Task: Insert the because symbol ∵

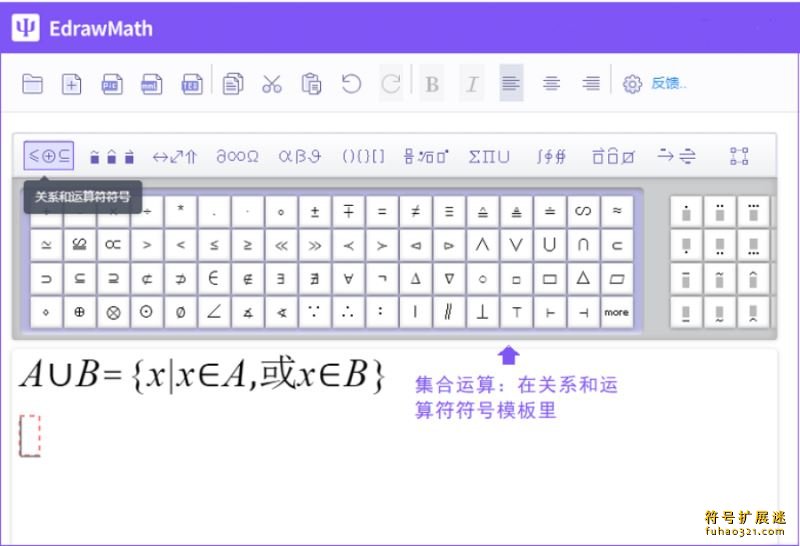Action: click(315, 312)
